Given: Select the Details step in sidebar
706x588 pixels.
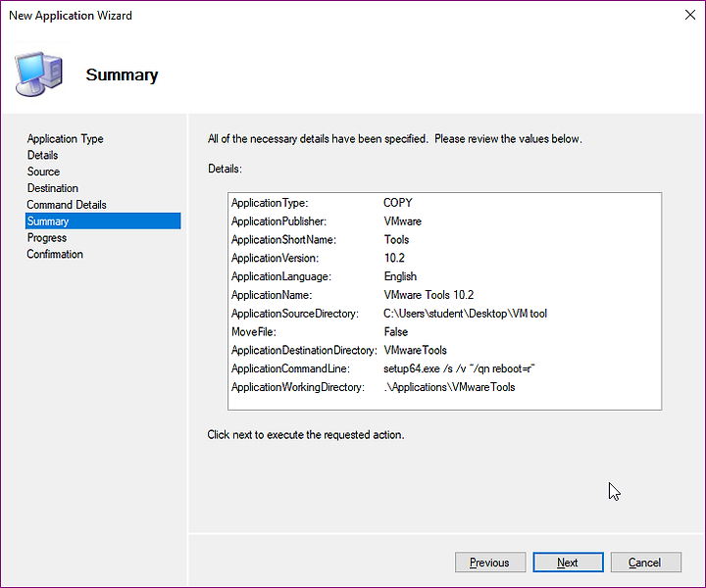Looking at the screenshot, I should coord(42,155).
